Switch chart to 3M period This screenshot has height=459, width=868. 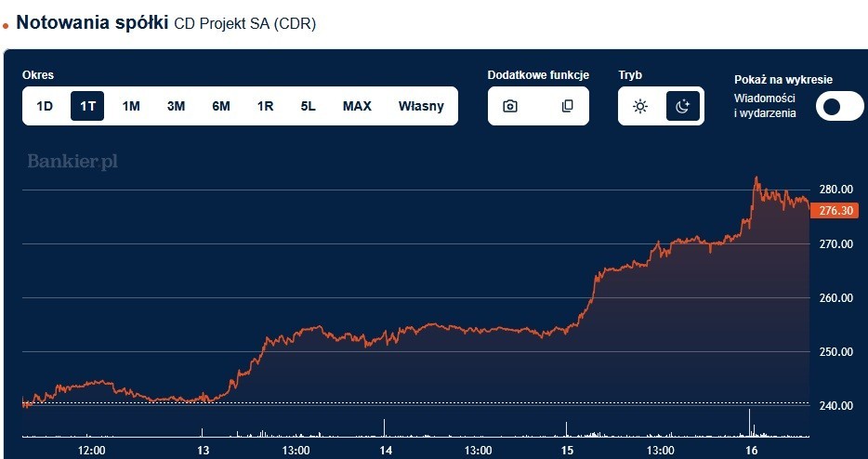[x=176, y=106]
